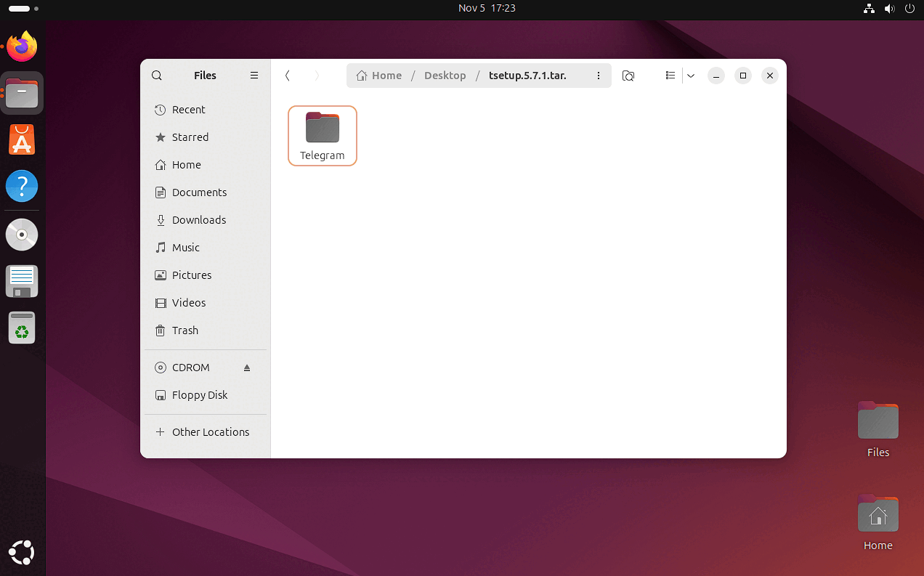Open the path bar three-dot menu

coord(598,76)
